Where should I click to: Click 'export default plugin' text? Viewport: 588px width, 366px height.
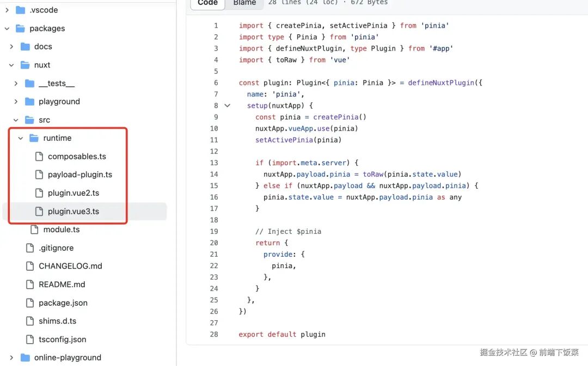tap(282, 334)
